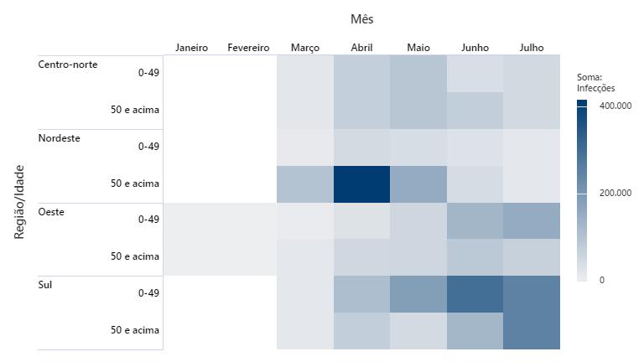The height and width of the screenshot is (362, 644).
Task: Click the Centro-norte region row label
Action: tap(68, 65)
